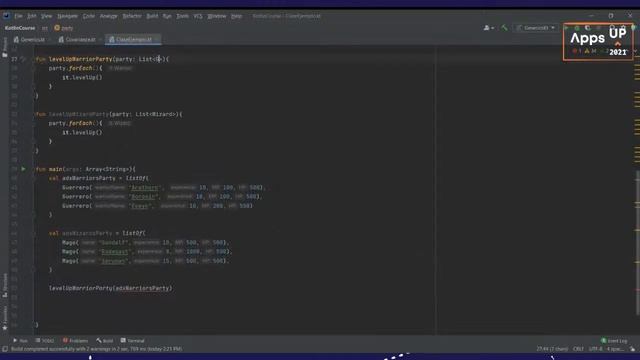The height and width of the screenshot is (360, 640).
Task: Click the Structure side stripe button
Action: pyautogui.click(x=4, y=286)
